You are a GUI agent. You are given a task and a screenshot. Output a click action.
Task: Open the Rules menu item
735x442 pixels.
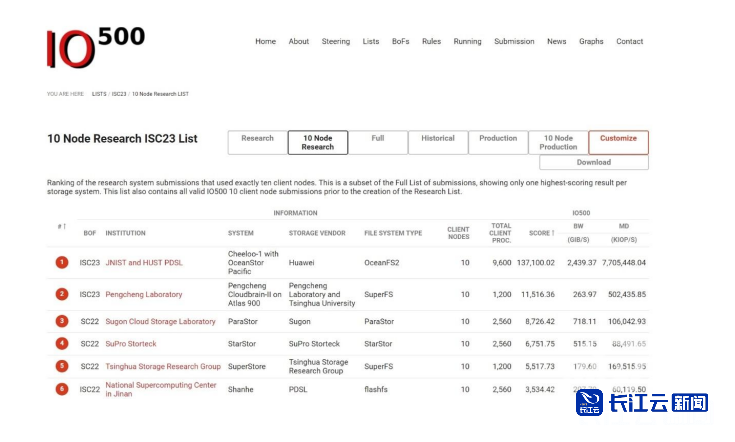click(x=431, y=41)
